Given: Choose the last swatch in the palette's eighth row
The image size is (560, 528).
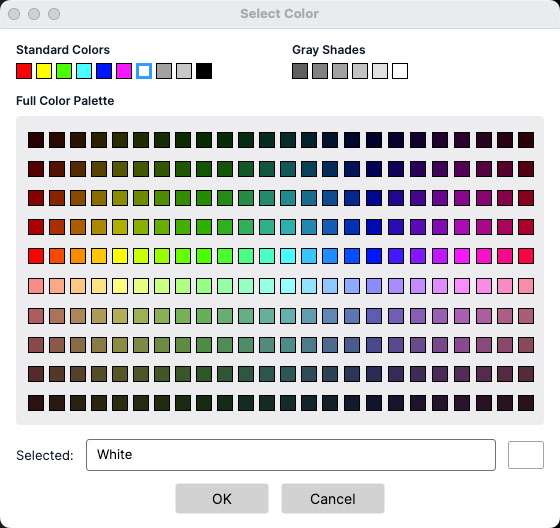Looking at the screenshot, I should [x=526, y=345].
